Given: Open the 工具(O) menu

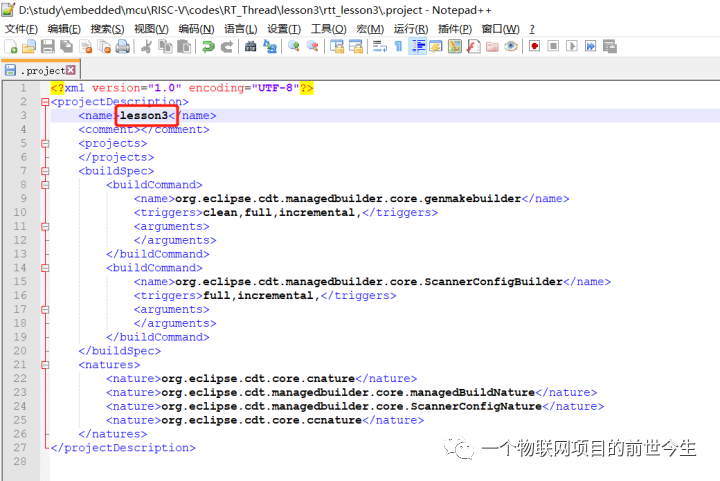Looking at the screenshot, I should [x=329, y=29].
